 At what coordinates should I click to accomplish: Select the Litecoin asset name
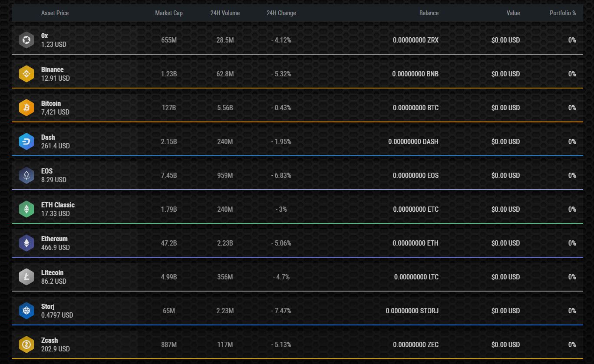pos(53,272)
